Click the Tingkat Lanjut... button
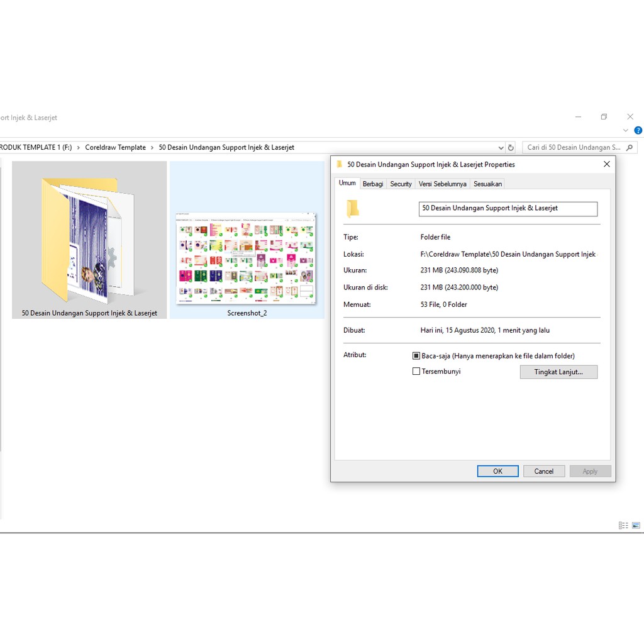Image resolution: width=644 pixels, height=644 pixels. [x=558, y=372]
